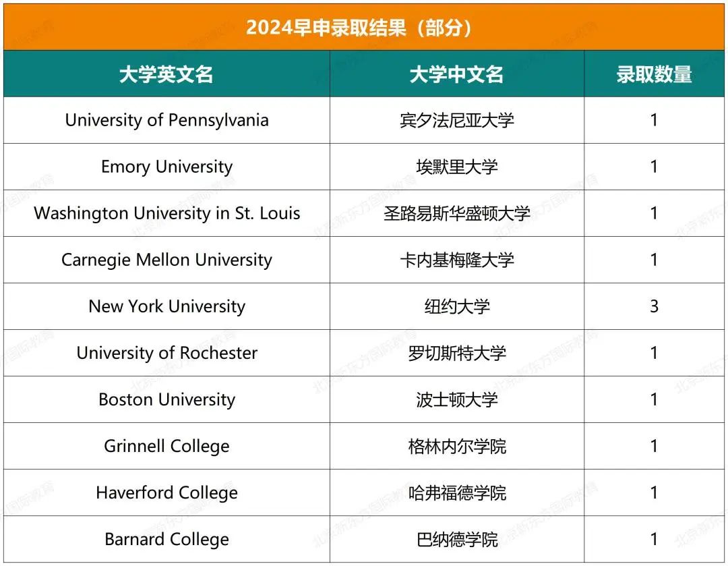Viewport: 728px width, 566px height.
Task: Click the count in the Barnard College row
Action: point(654,539)
